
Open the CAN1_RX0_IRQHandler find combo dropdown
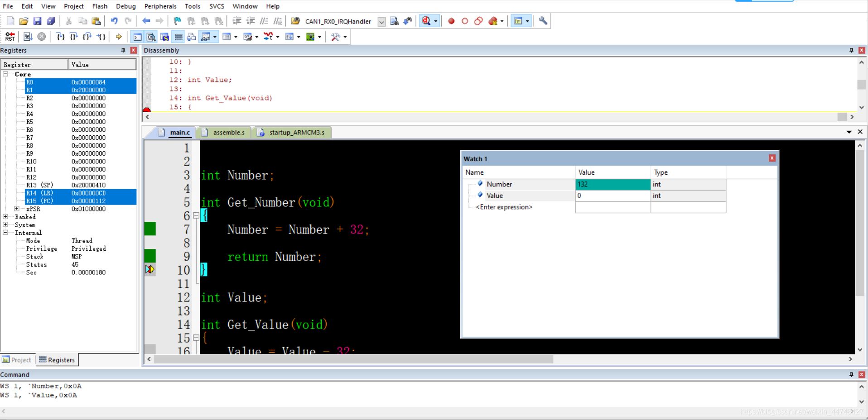click(x=381, y=21)
